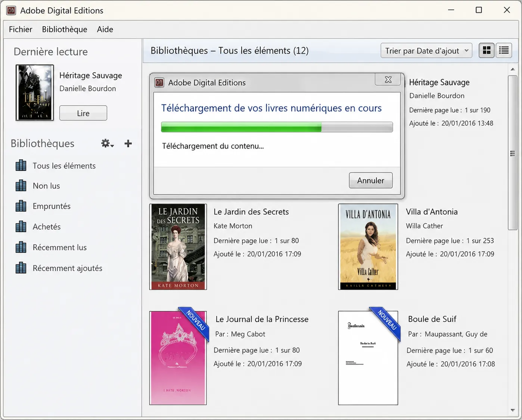The image size is (522, 420).
Task: Select the Achetés shelf icon
Action: (x=21, y=227)
